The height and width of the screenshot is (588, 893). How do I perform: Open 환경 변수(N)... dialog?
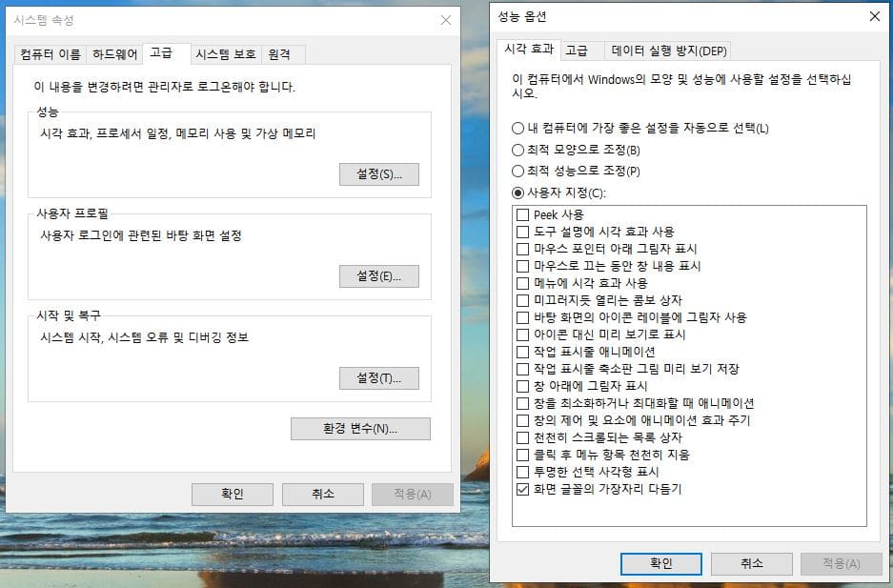360,429
